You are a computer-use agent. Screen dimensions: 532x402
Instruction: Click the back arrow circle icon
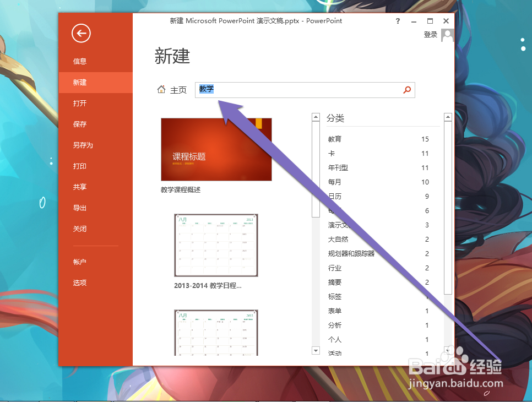pos(81,33)
